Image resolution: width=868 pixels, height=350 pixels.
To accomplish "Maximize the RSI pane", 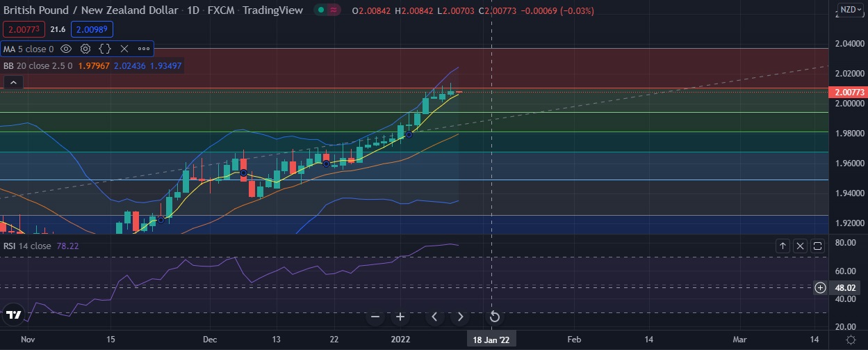I will pos(817,246).
